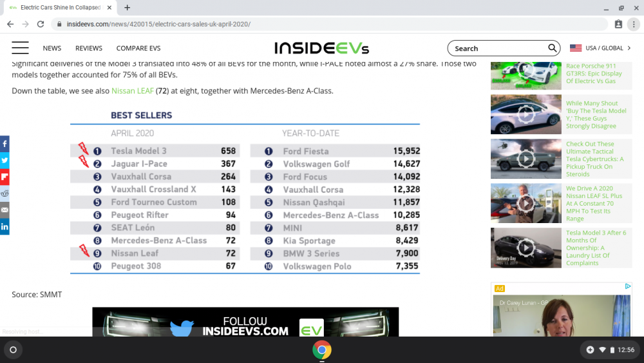The height and width of the screenshot is (363, 644).
Task: Click the Chrome icon in shelf
Action: click(321, 350)
